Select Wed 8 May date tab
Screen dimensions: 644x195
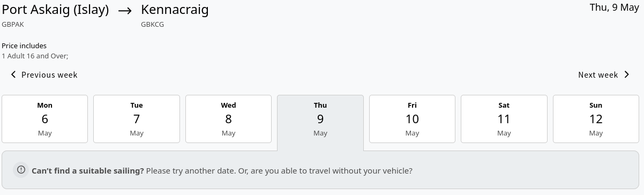point(228,119)
